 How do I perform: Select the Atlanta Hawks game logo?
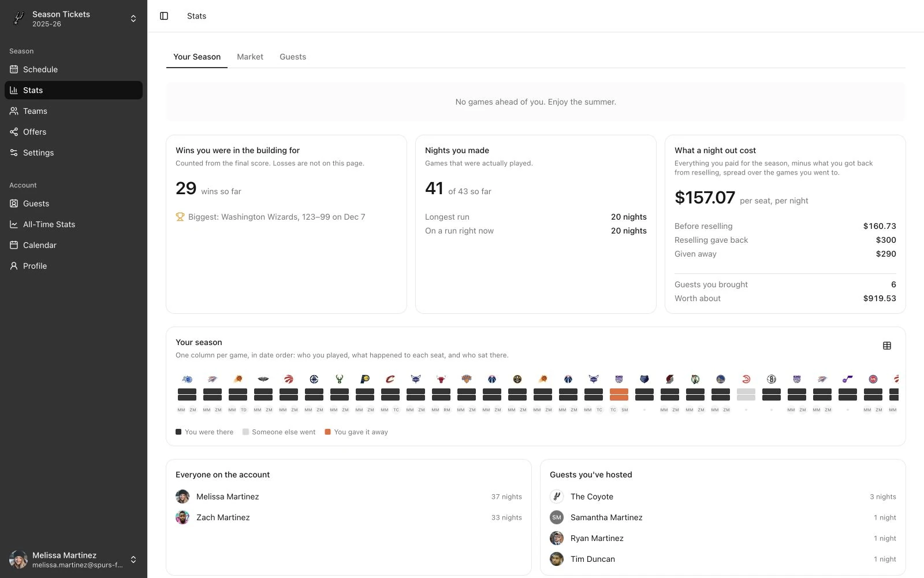746,379
